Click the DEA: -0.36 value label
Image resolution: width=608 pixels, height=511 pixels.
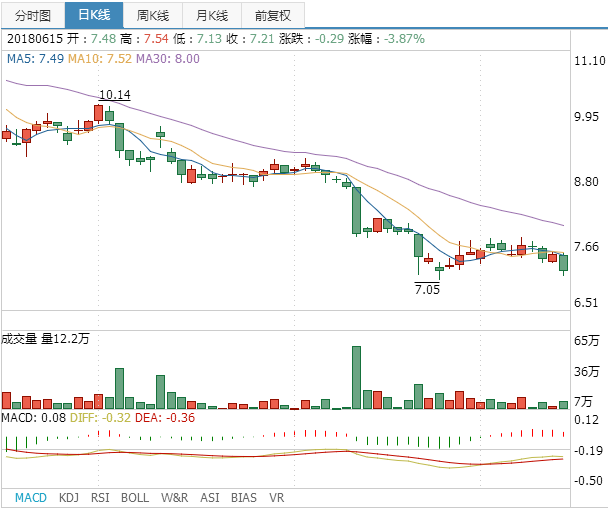click(x=165, y=418)
